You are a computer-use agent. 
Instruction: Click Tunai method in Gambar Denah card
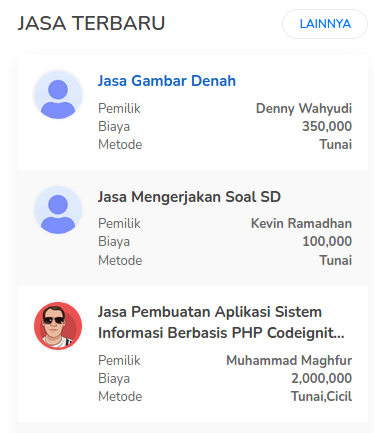point(336,145)
